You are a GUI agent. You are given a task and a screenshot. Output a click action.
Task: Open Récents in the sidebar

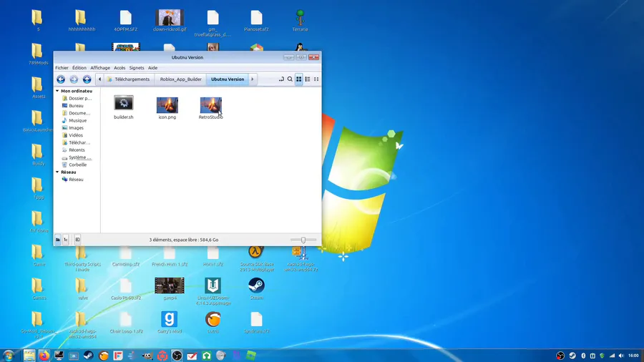[74, 150]
